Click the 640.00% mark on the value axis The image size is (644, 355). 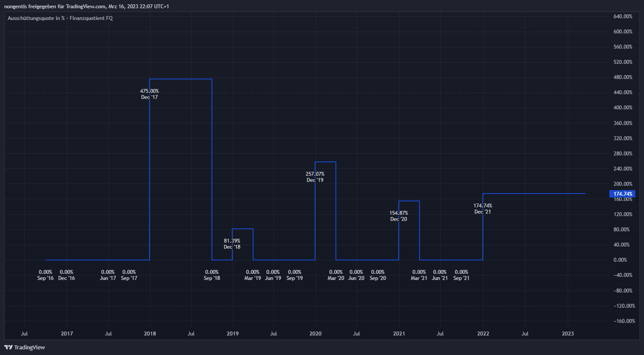623,16
